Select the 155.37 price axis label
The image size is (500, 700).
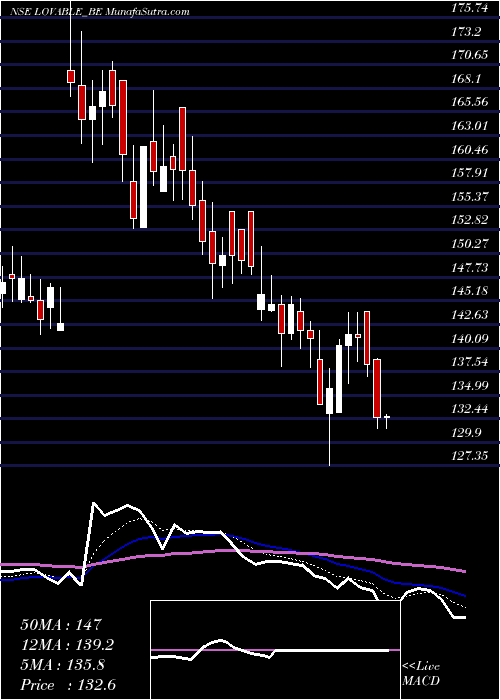468,197
